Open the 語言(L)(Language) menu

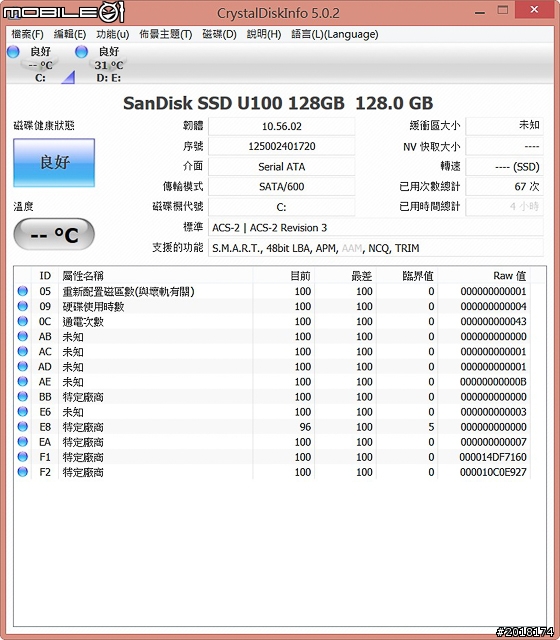coord(335,34)
